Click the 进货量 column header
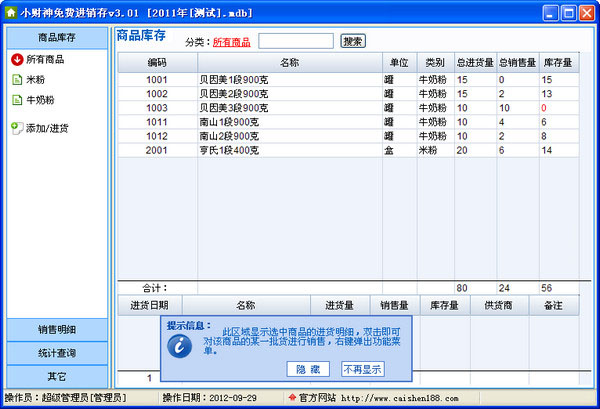 tap(340, 305)
